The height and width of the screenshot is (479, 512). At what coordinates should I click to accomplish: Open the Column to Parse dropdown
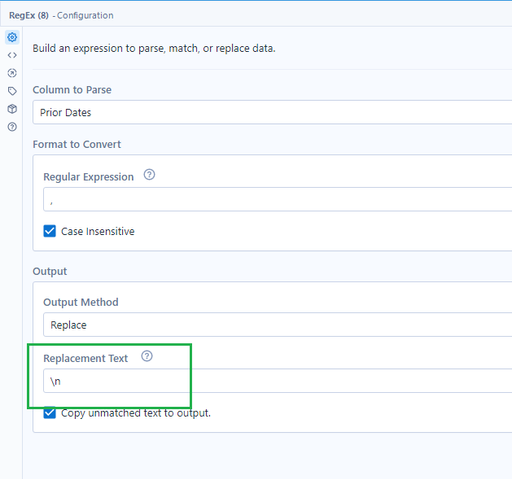(272, 112)
